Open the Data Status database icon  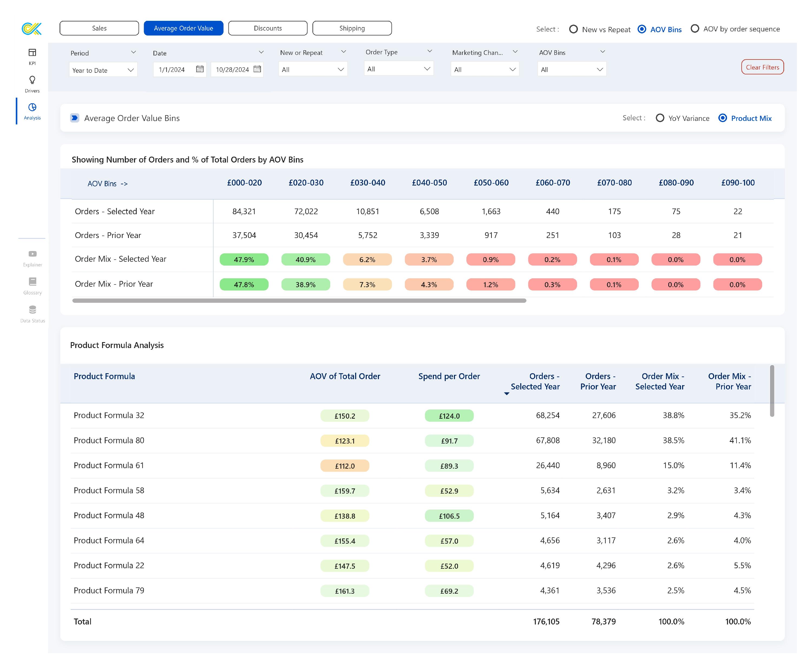[x=33, y=310]
